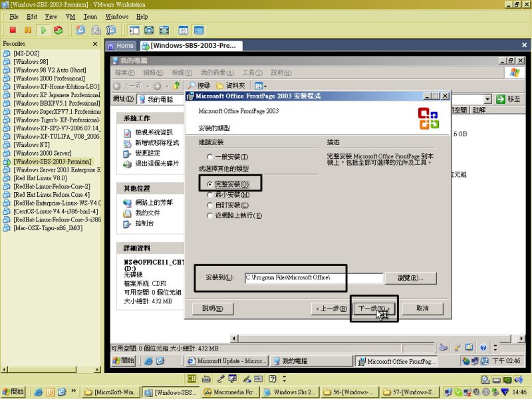Open the View menu in VMware
This screenshot has width=532, height=399.
click(51, 17)
